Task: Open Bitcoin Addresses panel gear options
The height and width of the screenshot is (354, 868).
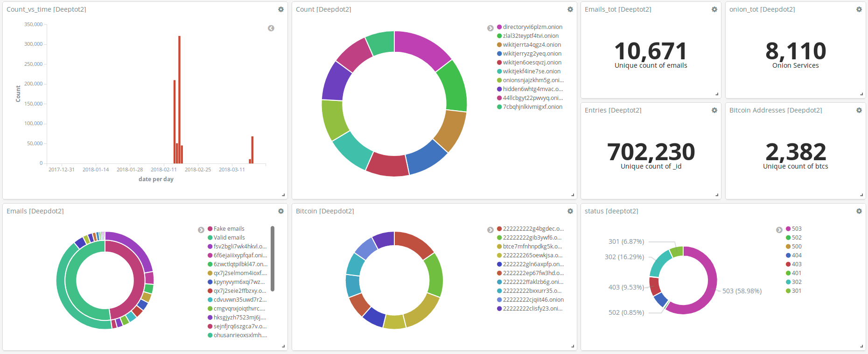Action: pyautogui.click(x=859, y=110)
